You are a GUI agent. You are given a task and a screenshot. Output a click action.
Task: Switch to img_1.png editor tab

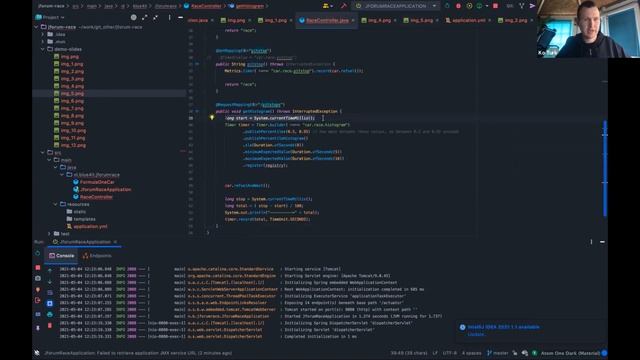(272, 20)
